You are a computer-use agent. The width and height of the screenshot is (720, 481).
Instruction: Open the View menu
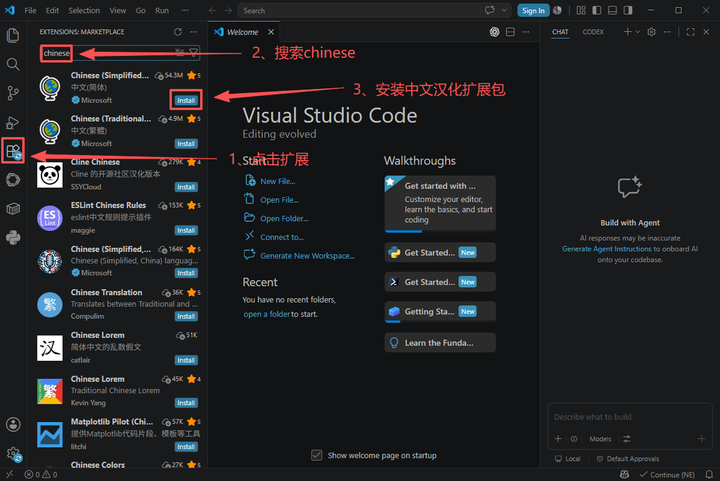[x=118, y=10]
